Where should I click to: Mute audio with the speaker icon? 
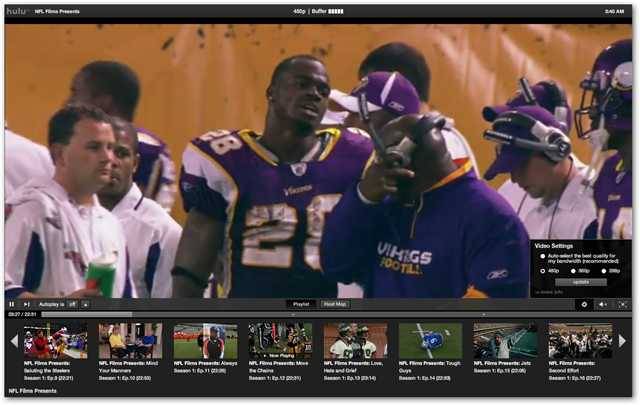coord(602,304)
